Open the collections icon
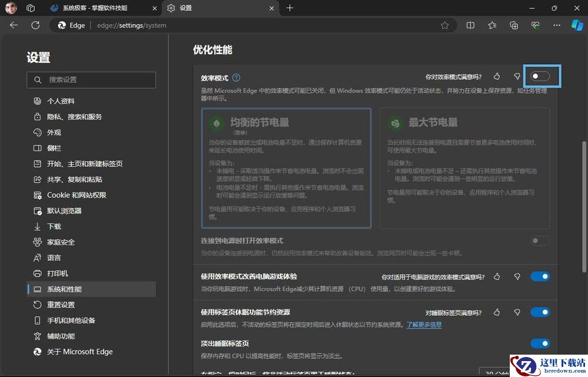The height and width of the screenshot is (377, 588). 514,25
